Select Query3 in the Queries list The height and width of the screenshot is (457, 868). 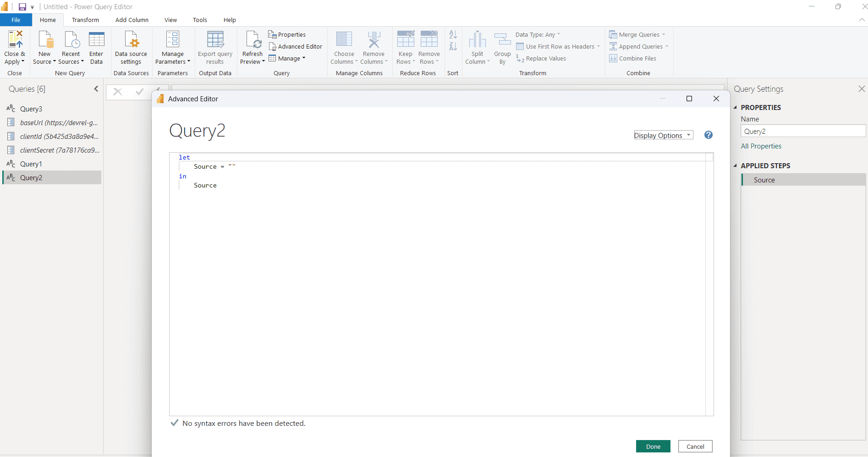[52, 109]
